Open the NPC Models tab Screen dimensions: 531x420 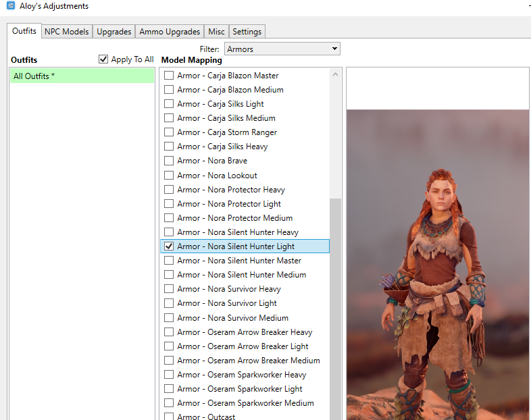point(67,32)
